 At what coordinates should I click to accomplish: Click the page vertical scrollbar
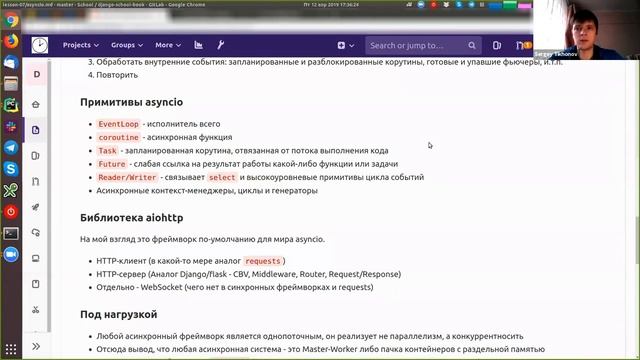coord(636,240)
